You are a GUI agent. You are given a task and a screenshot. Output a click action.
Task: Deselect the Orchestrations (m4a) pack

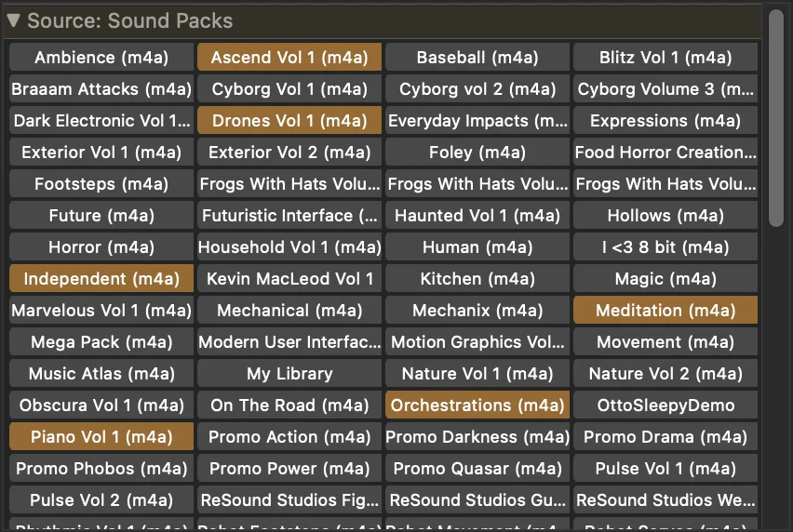point(477,405)
